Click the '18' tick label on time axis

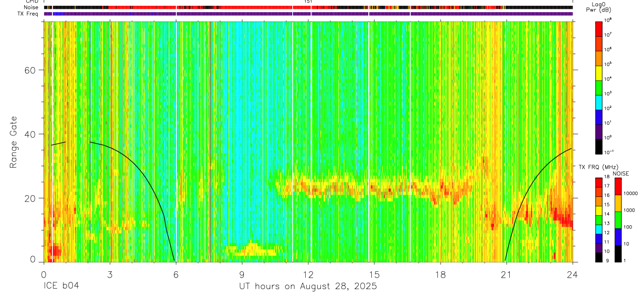[x=441, y=274]
